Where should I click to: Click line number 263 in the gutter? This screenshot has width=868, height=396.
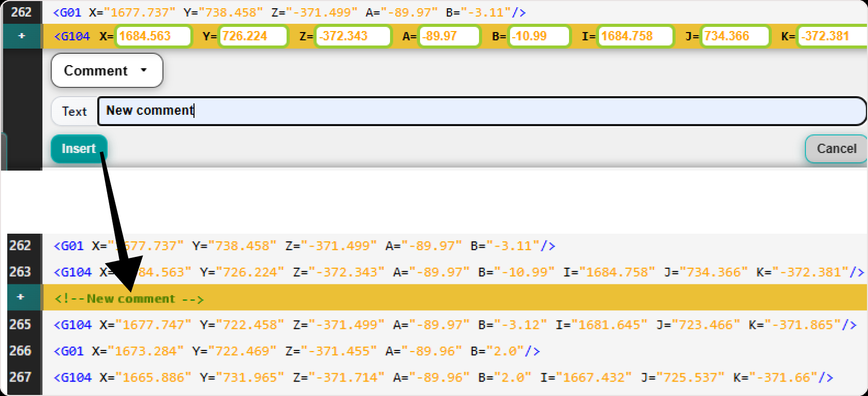20,272
